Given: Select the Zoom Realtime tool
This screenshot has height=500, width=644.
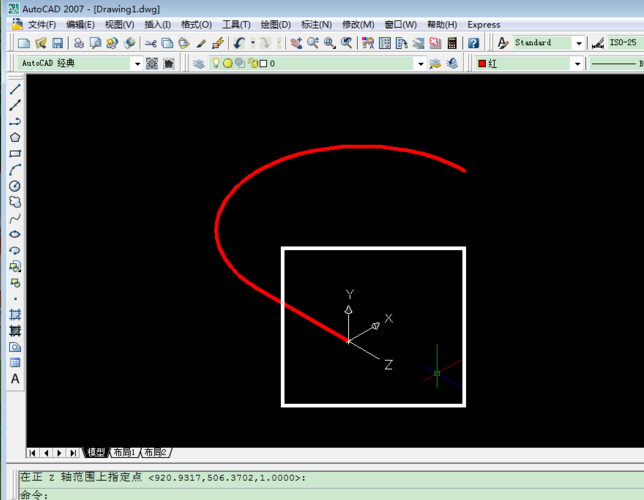Looking at the screenshot, I should click(x=313, y=43).
